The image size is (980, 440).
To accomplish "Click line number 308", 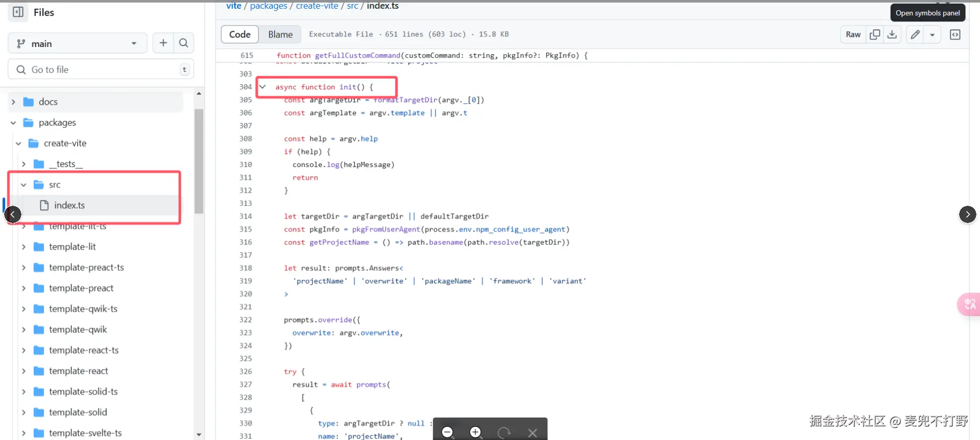I will coord(246,139).
